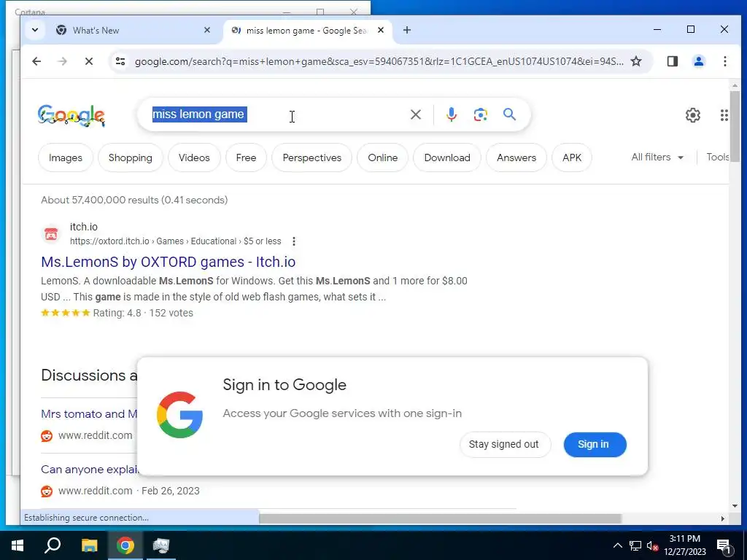Click the muted volume tray icon

point(653,545)
